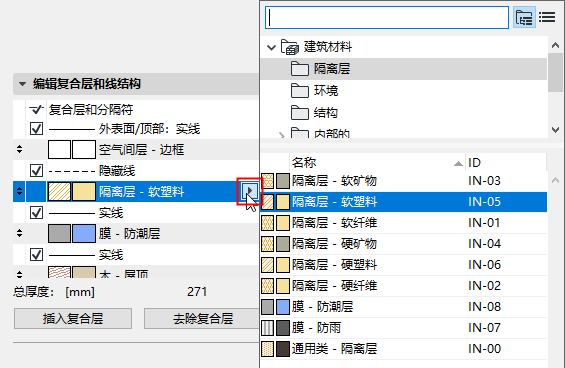Toggle 隐藏线 checkbox
Screen dimensions: 565x368
click(x=36, y=170)
